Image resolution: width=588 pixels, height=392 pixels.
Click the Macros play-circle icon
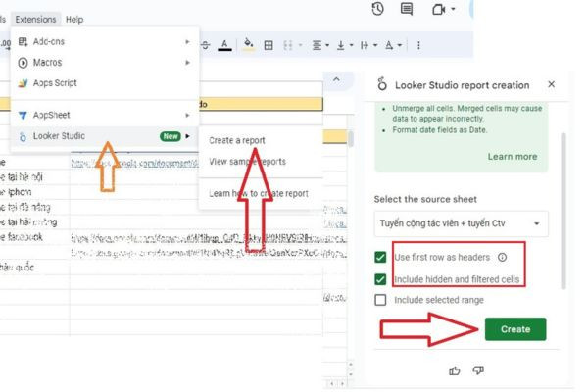pos(23,63)
